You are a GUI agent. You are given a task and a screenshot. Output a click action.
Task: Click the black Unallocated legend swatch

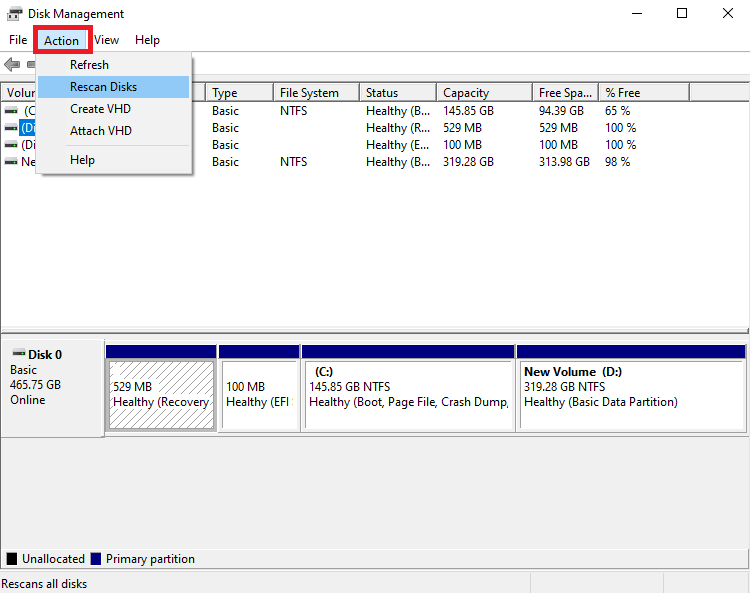click(12, 559)
